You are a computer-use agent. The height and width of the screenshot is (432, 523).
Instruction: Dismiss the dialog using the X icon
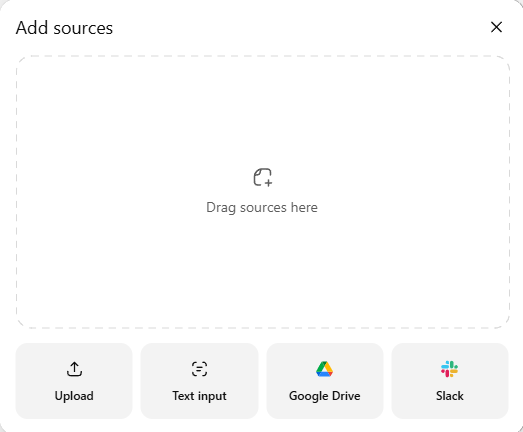(496, 27)
